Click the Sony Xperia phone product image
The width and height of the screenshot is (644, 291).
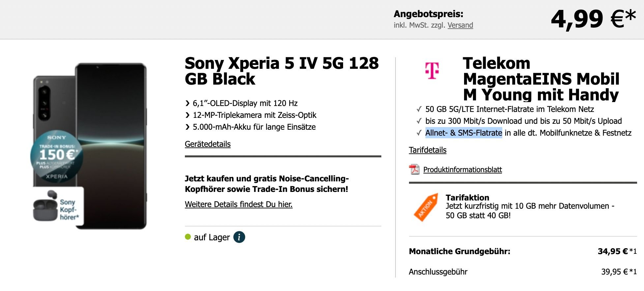[90, 146]
